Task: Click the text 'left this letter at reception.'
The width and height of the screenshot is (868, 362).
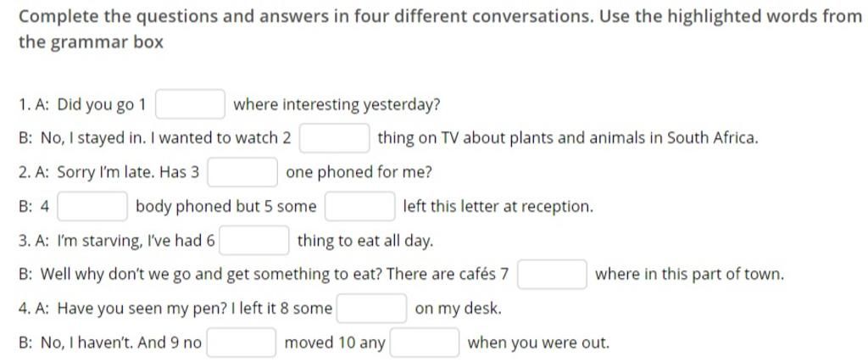Action: coord(498,207)
